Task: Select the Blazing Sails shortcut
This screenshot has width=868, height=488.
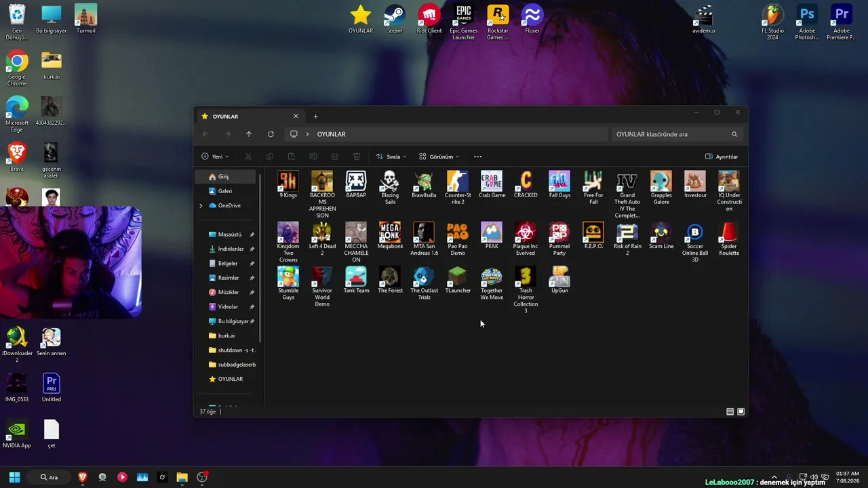Action: pos(390,188)
